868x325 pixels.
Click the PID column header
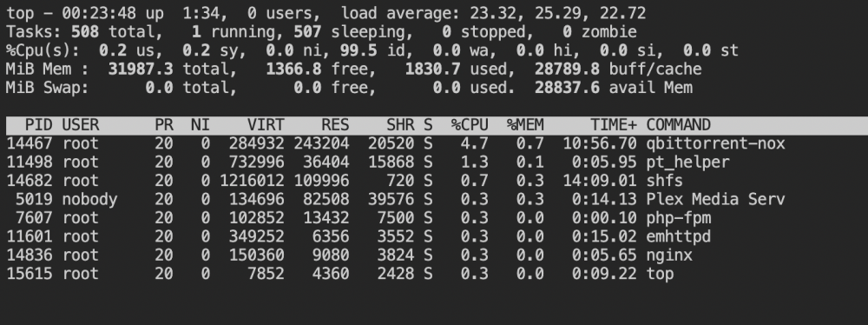click(39, 125)
